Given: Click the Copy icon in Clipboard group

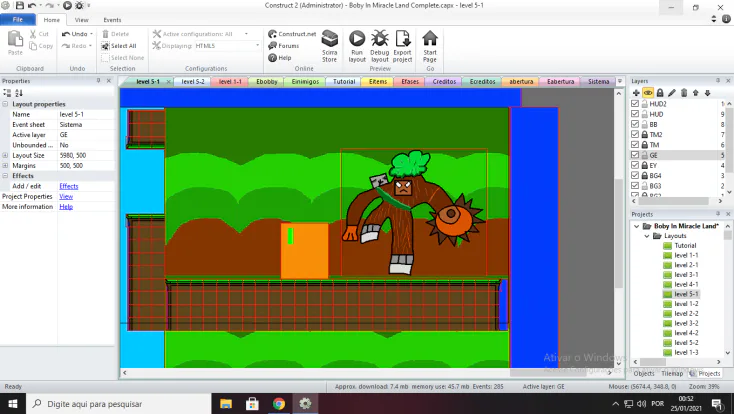Looking at the screenshot, I should pyautogui.click(x=33, y=46).
